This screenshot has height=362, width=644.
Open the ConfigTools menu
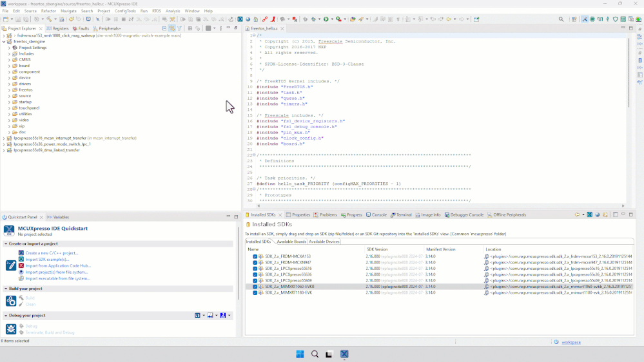(125, 11)
